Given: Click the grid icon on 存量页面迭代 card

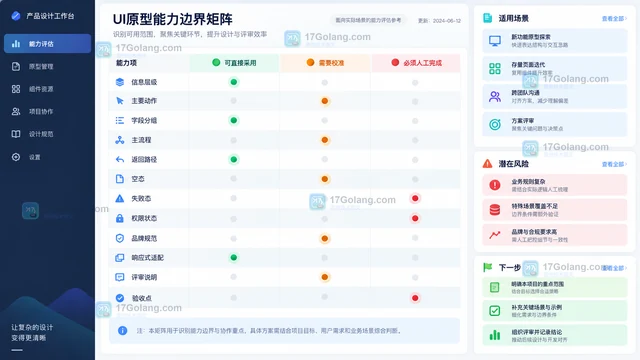Looking at the screenshot, I should click(x=495, y=69).
